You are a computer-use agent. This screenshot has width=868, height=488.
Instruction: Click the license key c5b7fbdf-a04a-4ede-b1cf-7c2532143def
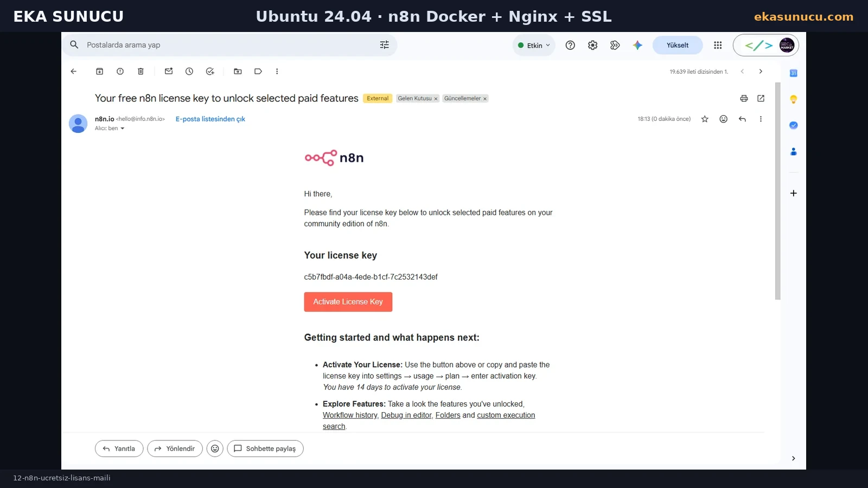[371, 277]
